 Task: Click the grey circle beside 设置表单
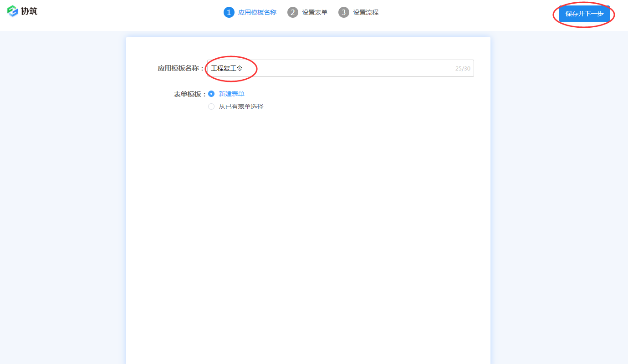pyautogui.click(x=292, y=12)
